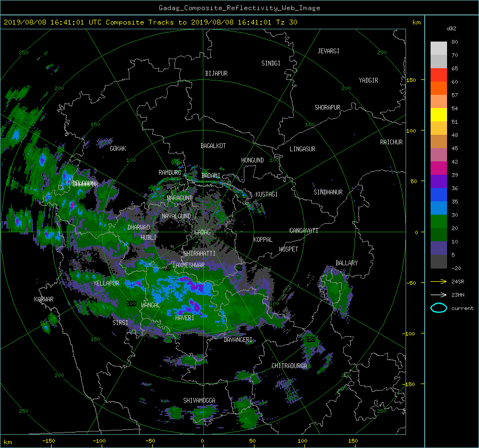The width and height of the screenshot is (479, 448).
Task: Click the yellow 24SR track arrow legend icon
Action: tap(439, 281)
